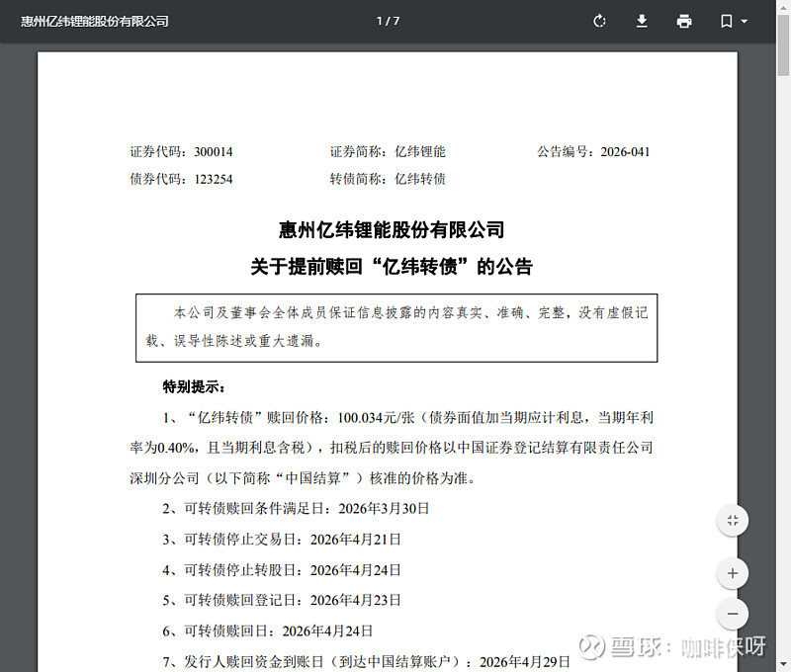Screen dimensions: 791x672
Task: Click the bold label 特别提示:
Action: [194, 387]
